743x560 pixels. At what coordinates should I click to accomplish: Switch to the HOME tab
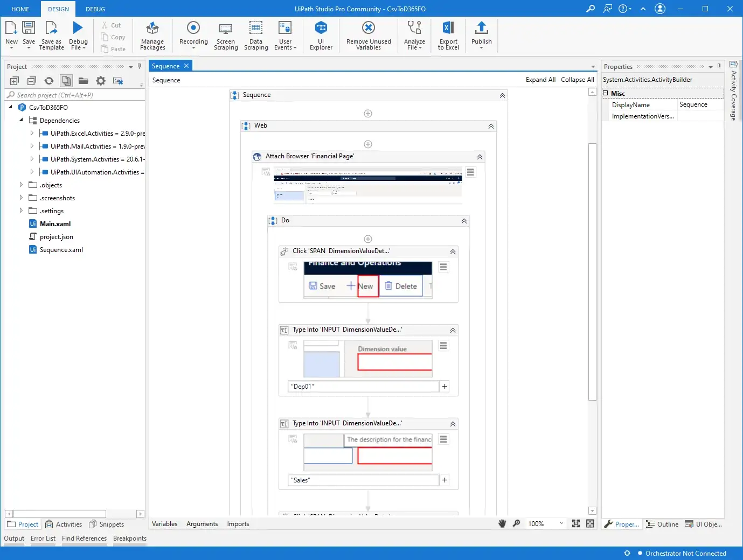20,9
